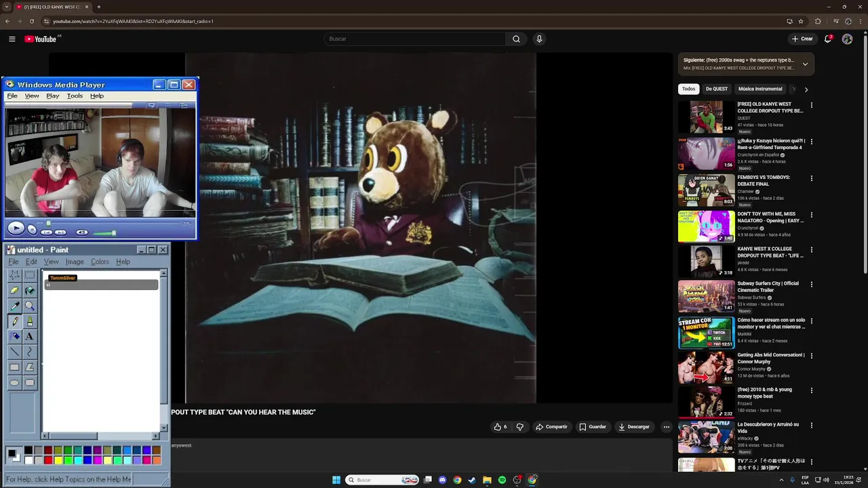Click the Descargar download button

click(634, 427)
